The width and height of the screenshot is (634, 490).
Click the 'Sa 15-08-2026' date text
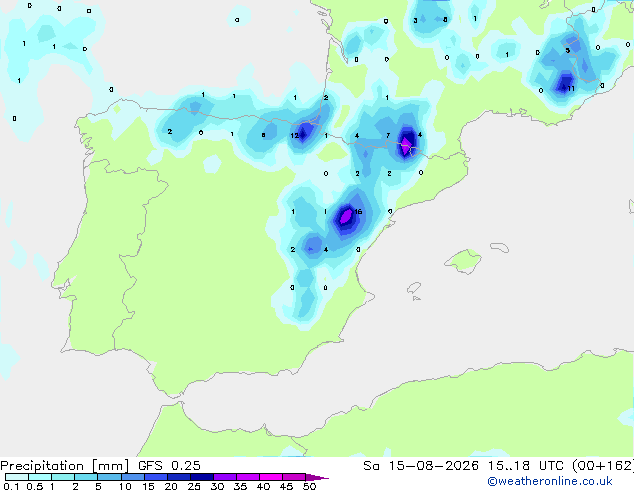pyautogui.click(x=421, y=465)
